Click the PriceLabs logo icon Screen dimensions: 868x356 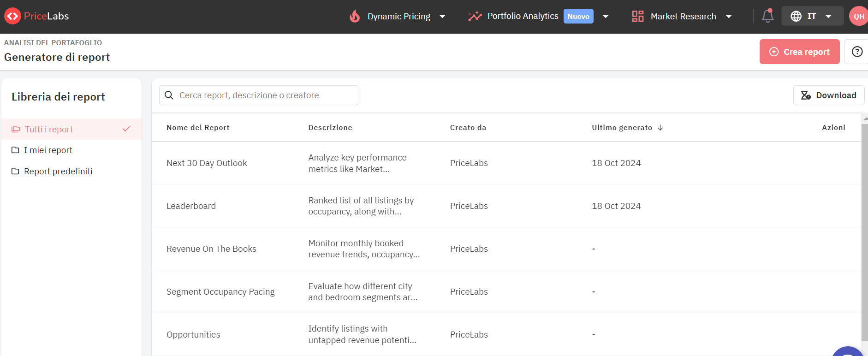point(12,16)
